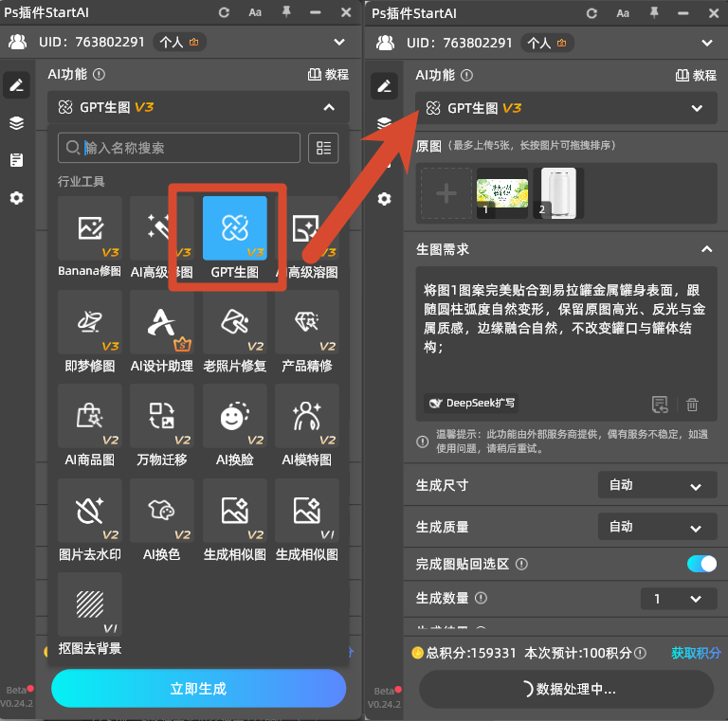Click info icon next to 生成数量
728x721 pixels.
[481, 598]
